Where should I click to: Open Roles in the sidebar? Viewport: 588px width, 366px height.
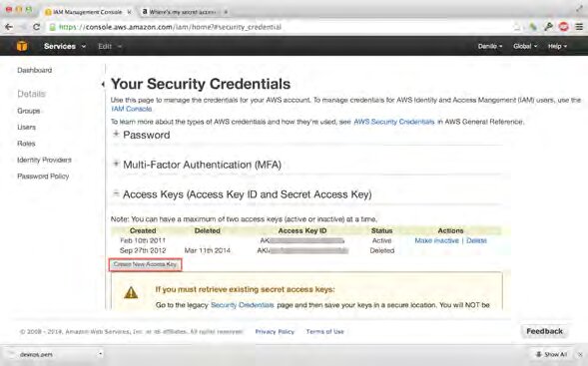pos(26,144)
